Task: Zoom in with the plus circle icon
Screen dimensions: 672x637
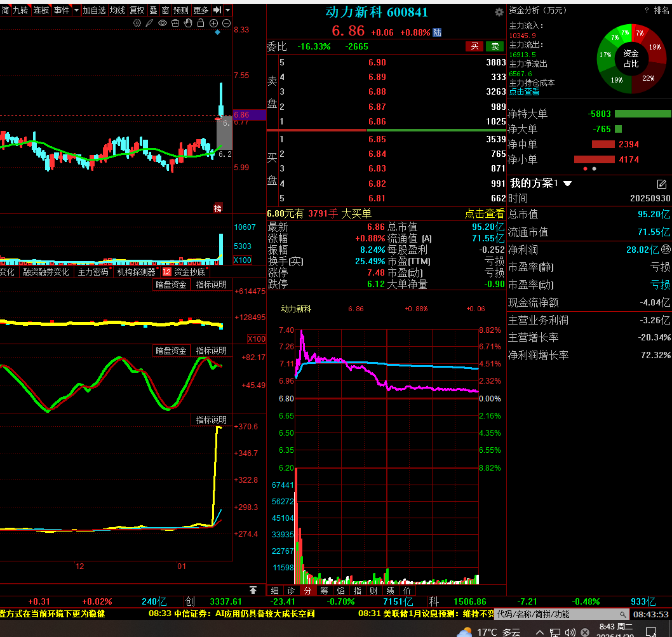Action: click(x=214, y=23)
